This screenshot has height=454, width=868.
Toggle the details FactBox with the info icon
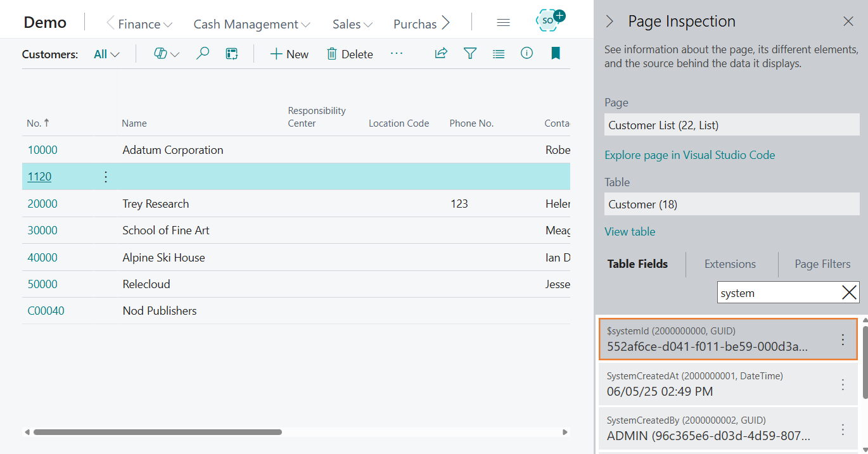pos(527,54)
